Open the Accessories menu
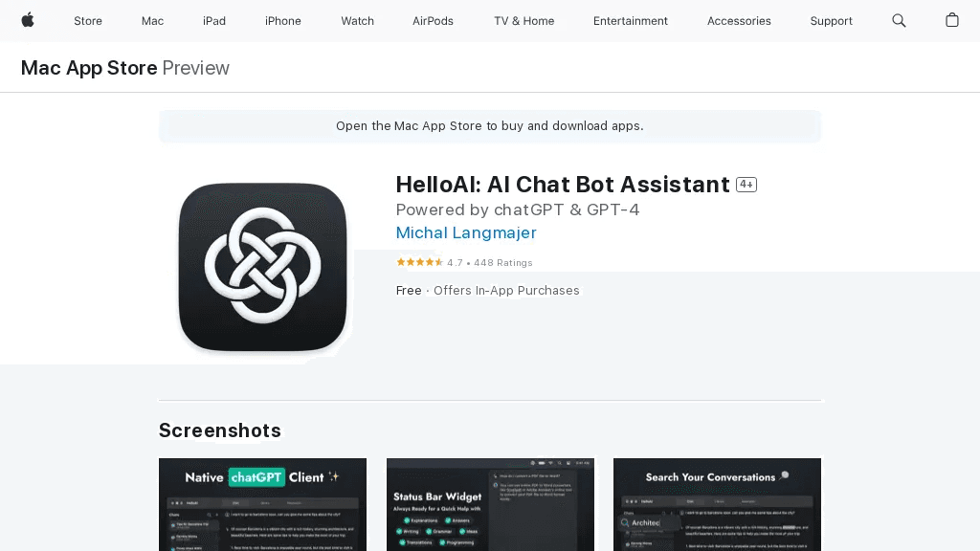The image size is (980, 551). (739, 21)
